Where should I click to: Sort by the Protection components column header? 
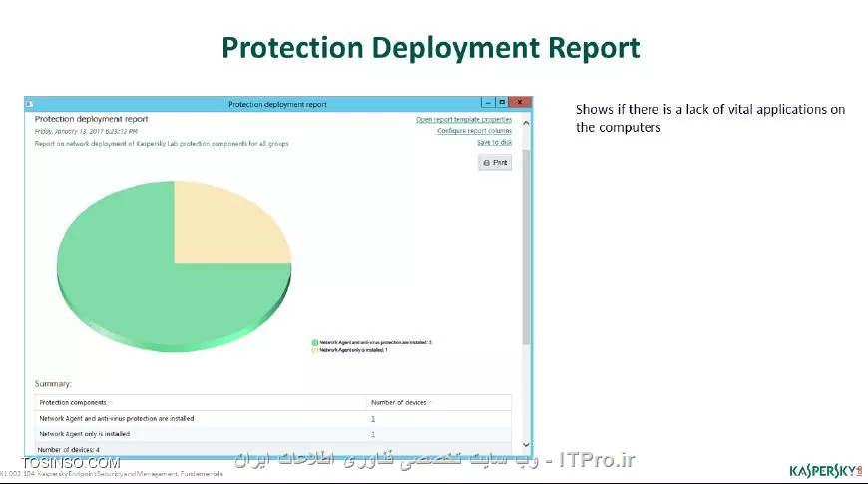click(x=200, y=402)
